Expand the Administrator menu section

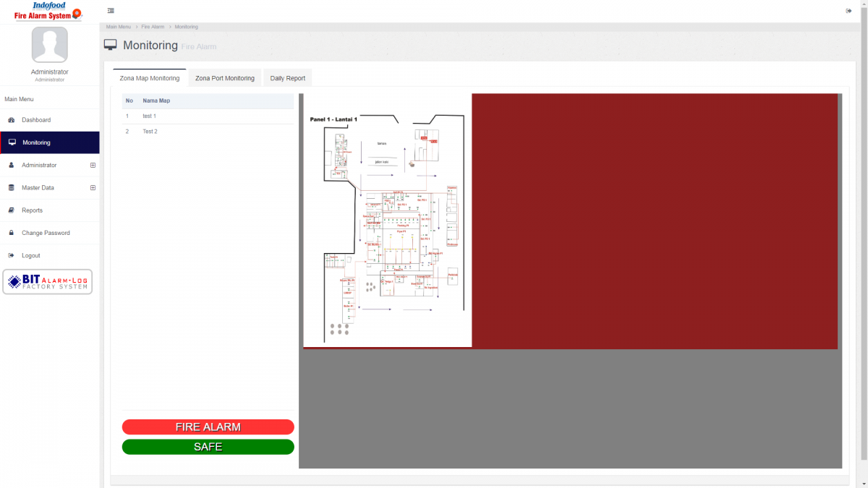pyautogui.click(x=93, y=165)
